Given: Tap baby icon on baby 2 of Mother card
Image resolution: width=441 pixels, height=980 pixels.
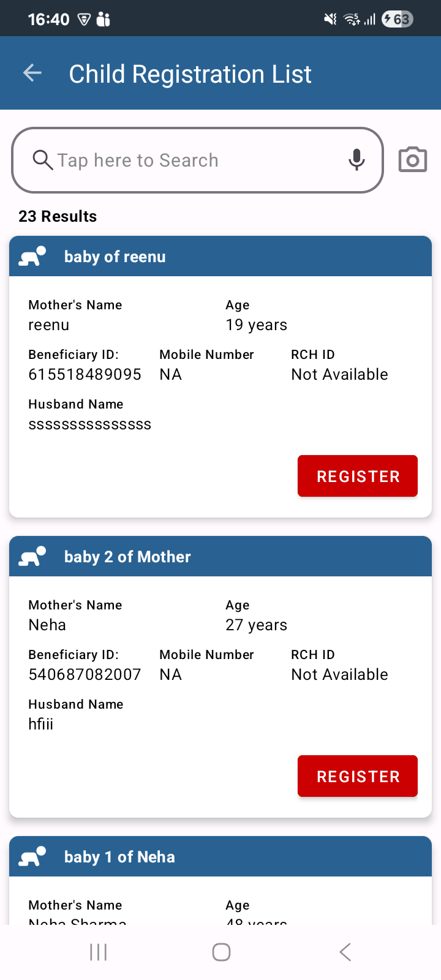Looking at the screenshot, I should pyautogui.click(x=32, y=556).
